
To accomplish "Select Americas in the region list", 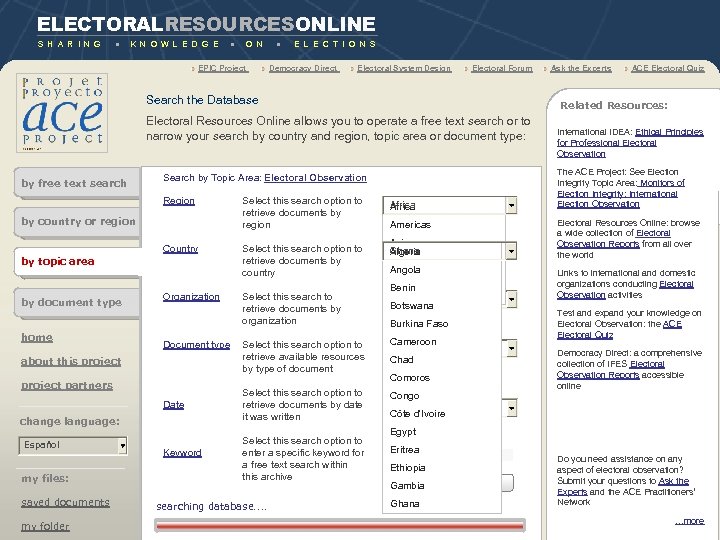I will (444, 225).
